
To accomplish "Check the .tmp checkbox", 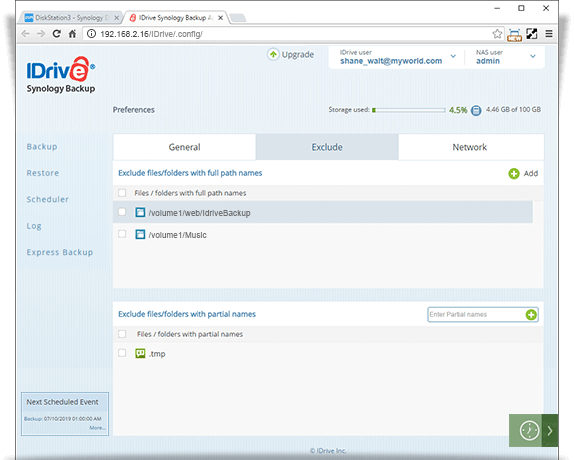I will [122, 353].
